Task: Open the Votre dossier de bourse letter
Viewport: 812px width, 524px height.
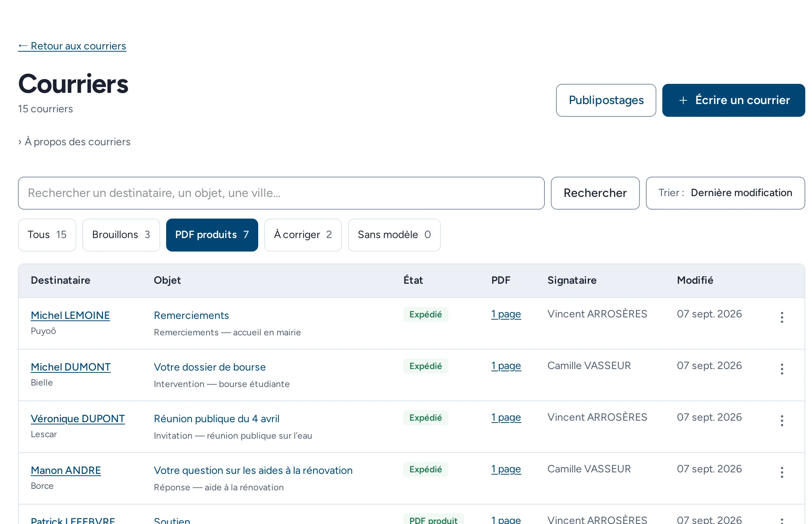Action: 210,367
